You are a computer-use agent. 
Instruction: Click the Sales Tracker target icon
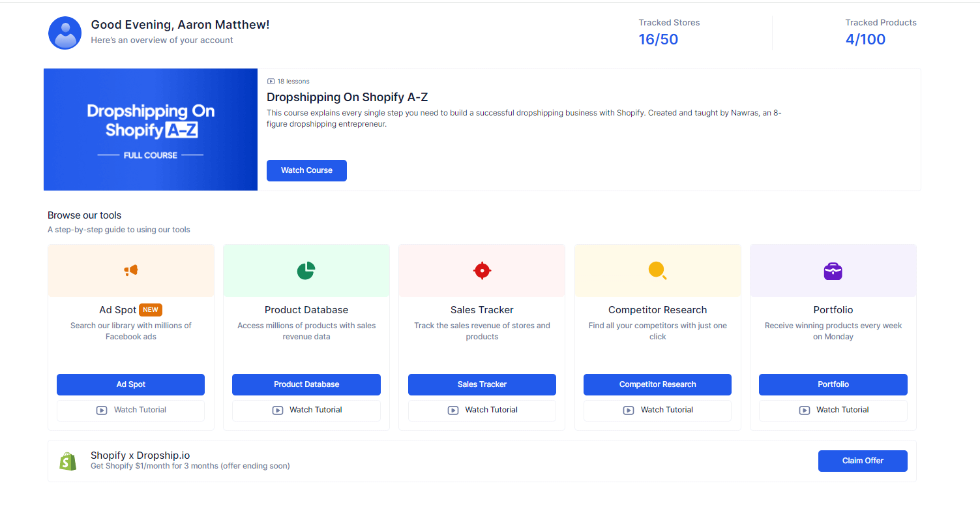[482, 270]
